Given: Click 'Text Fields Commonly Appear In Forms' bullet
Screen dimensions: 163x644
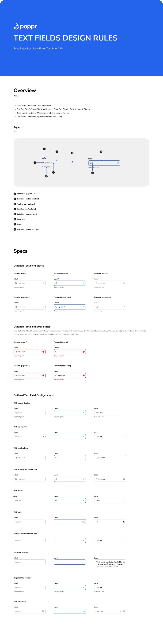Looking at the screenshot, I should 40,117.
